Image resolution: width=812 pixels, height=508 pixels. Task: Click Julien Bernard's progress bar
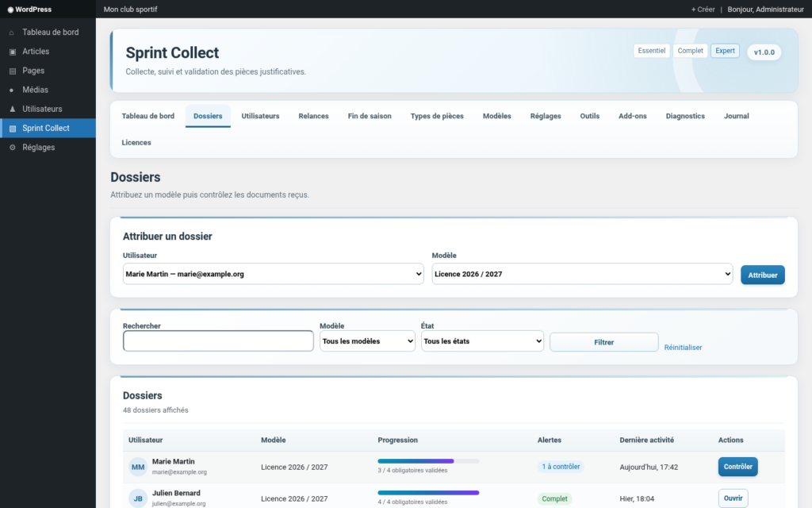click(428, 493)
